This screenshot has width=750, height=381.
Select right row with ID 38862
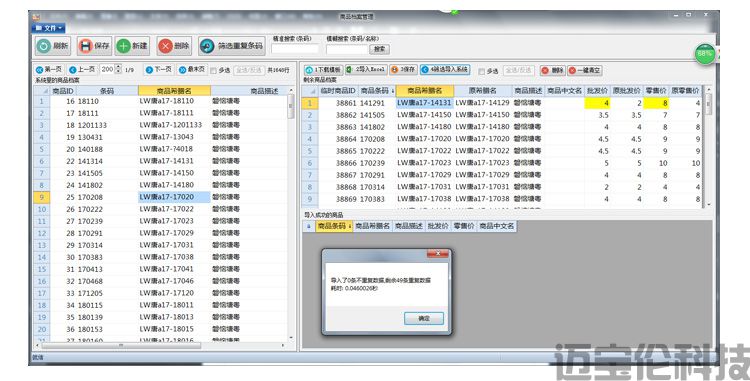tap(502, 115)
